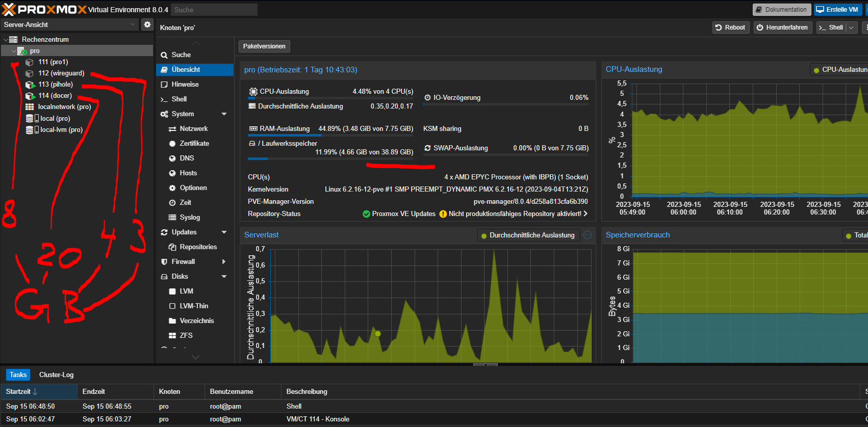Collapse the pro node in tree
The width and height of the screenshot is (868, 427).
tap(14, 51)
